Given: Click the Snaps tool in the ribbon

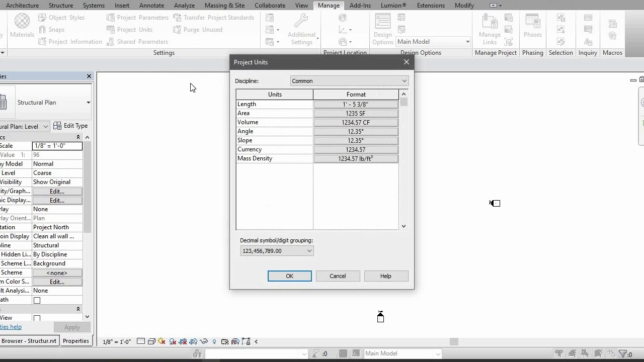Looking at the screenshot, I should (x=51, y=30).
